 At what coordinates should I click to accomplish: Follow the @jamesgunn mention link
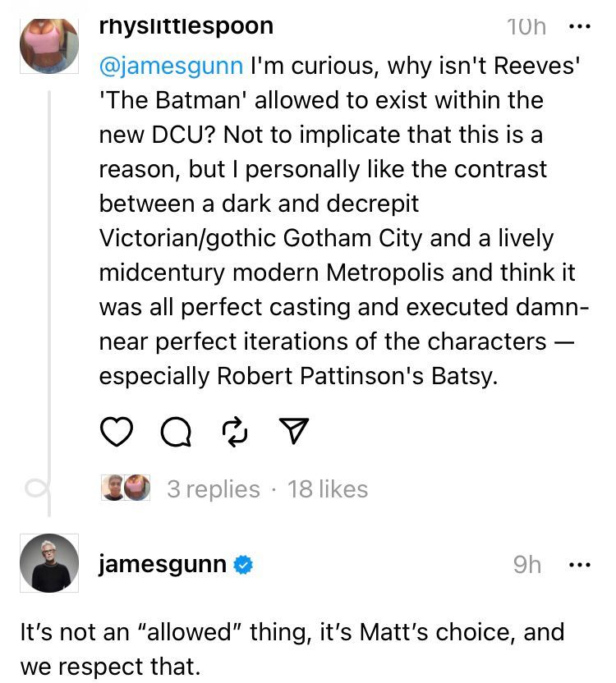171,65
